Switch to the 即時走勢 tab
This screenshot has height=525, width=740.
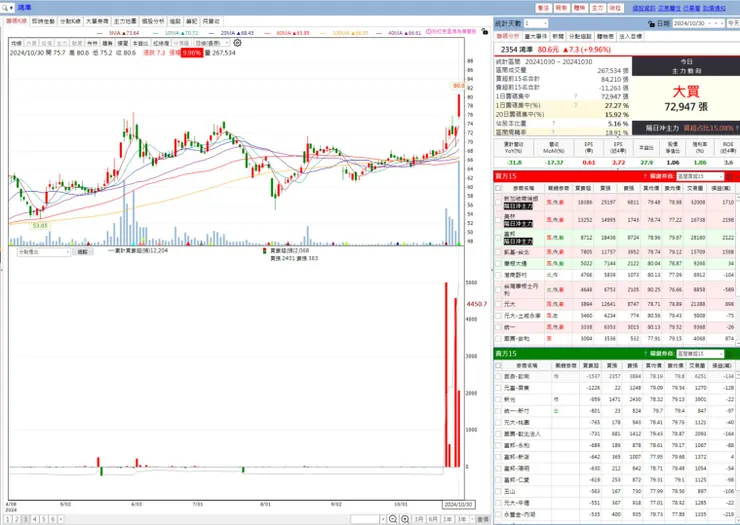43,21
